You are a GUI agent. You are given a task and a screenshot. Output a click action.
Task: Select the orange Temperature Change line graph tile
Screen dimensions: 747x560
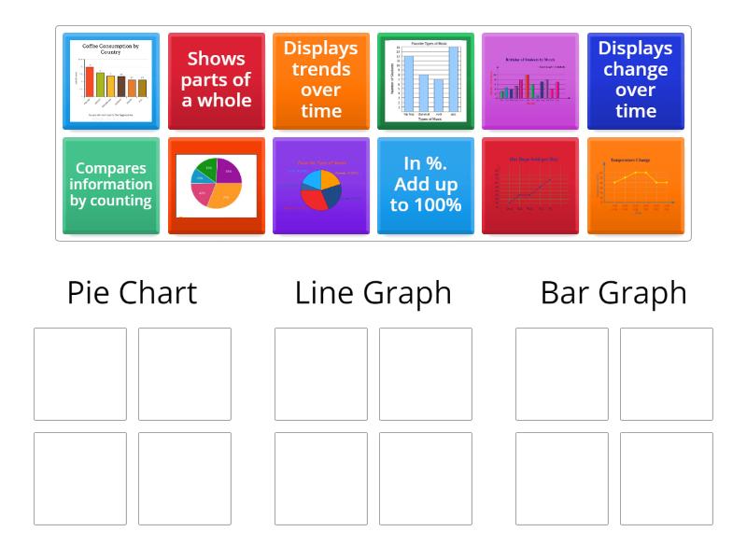point(636,186)
